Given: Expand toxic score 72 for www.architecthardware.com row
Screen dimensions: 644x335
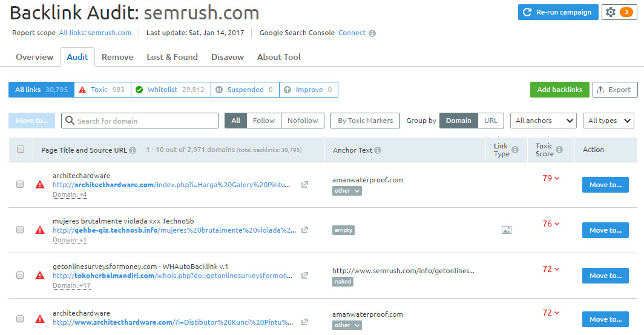Looking at the screenshot, I should point(551,313).
